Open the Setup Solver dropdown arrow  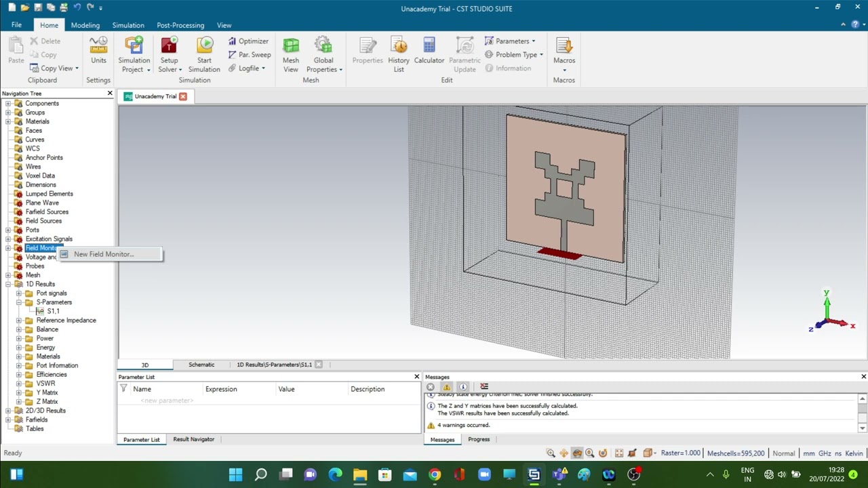180,69
